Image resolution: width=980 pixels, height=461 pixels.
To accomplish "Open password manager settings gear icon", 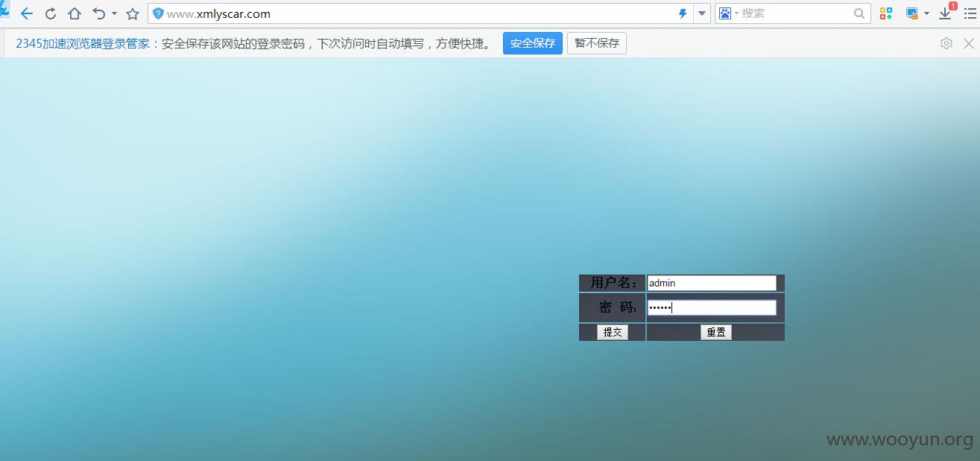I will pyautogui.click(x=946, y=43).
